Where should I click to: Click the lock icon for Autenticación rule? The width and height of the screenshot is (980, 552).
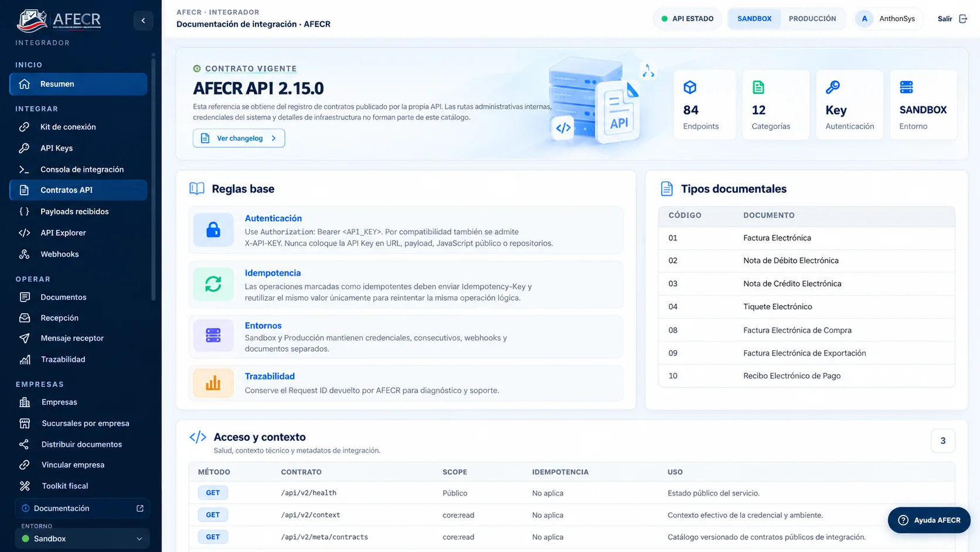pyautogui.click(x=213, y=230)
